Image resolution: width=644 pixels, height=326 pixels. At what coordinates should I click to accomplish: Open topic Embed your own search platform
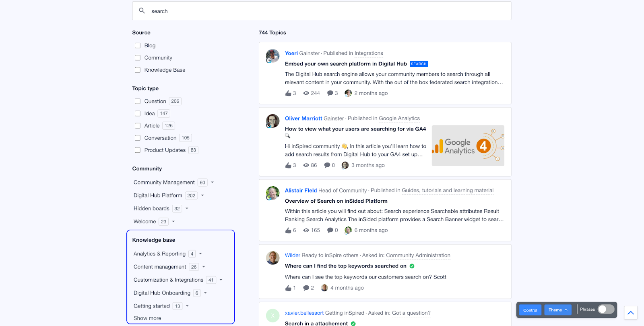(346, 64)
